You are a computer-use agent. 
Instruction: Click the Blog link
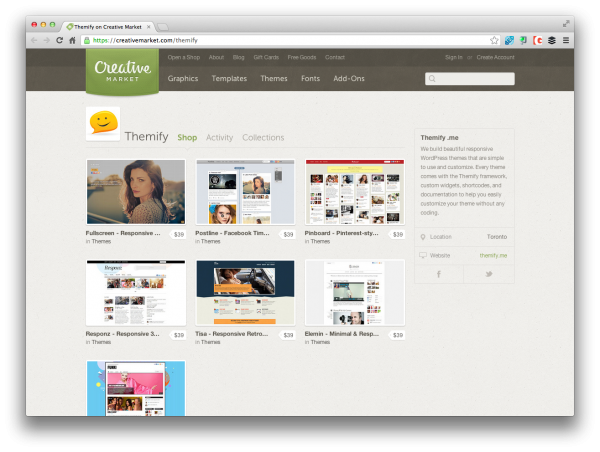[238, 57]
